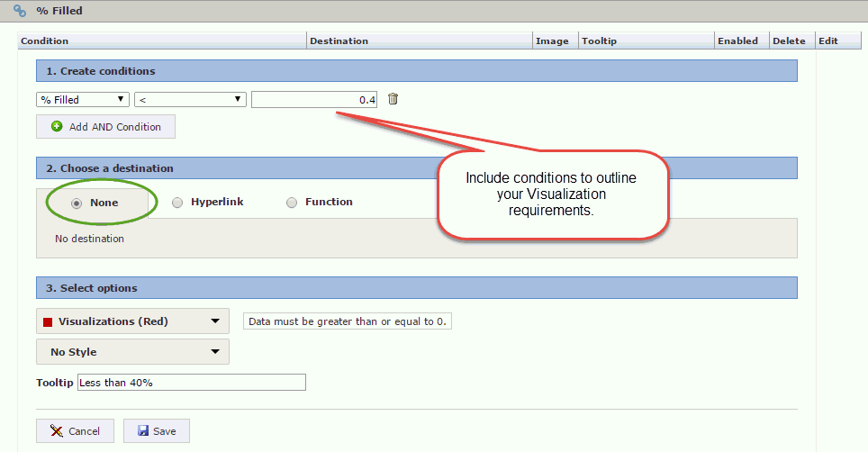Click the Condition column header
This screenshot has height=452, width=868.
[x=45, y=41]
